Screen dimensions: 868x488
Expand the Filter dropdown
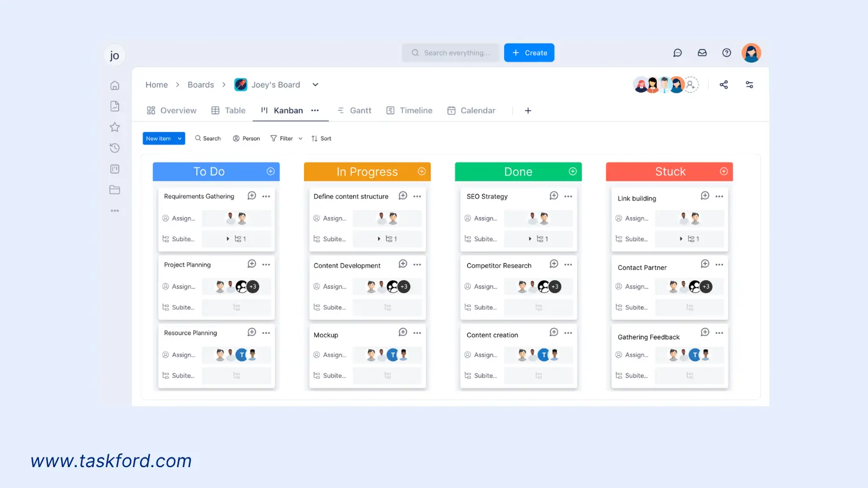pos(300,138)
